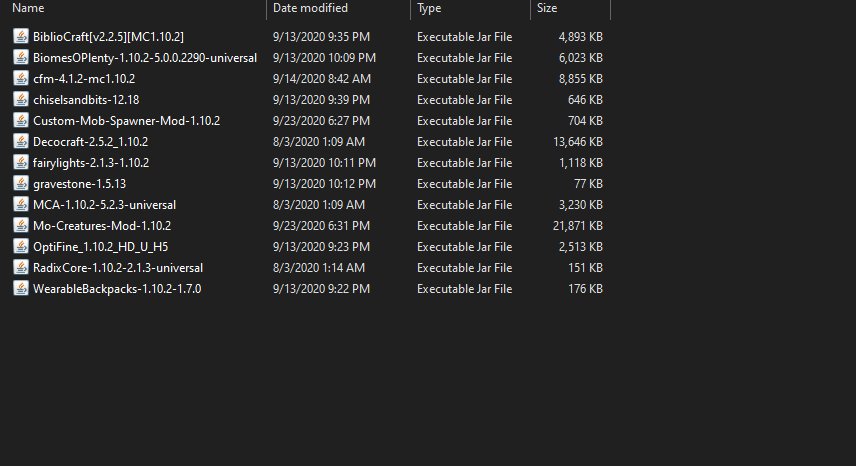Screen dimensions: 856x466
Task: Click date 9/13/2020 10:11 PM
Action: [x=324, y=163]
